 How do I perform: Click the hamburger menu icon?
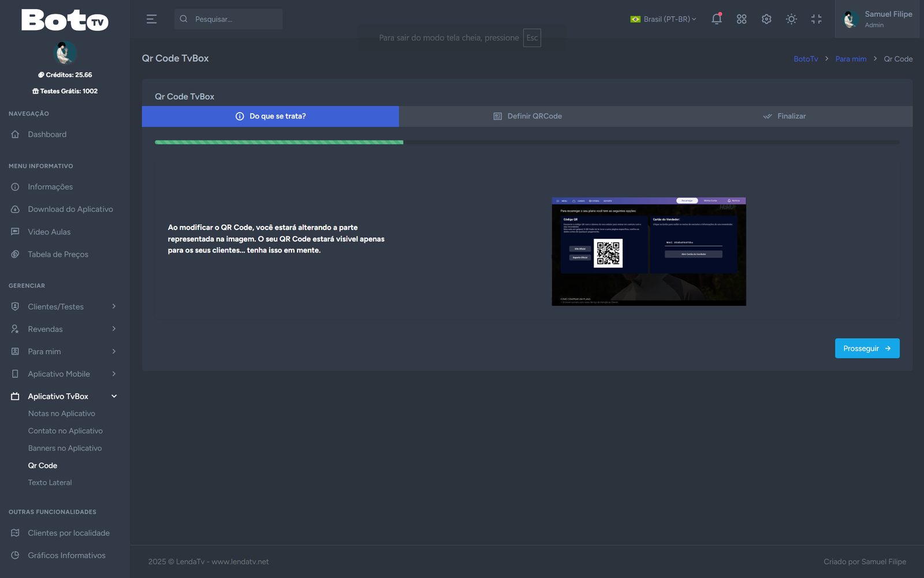(151, 19)
